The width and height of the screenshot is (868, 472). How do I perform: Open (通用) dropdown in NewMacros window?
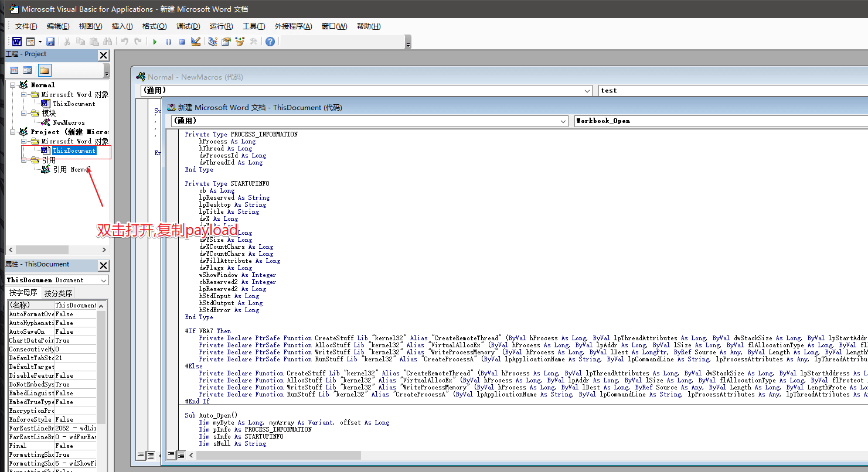[587, 91]
